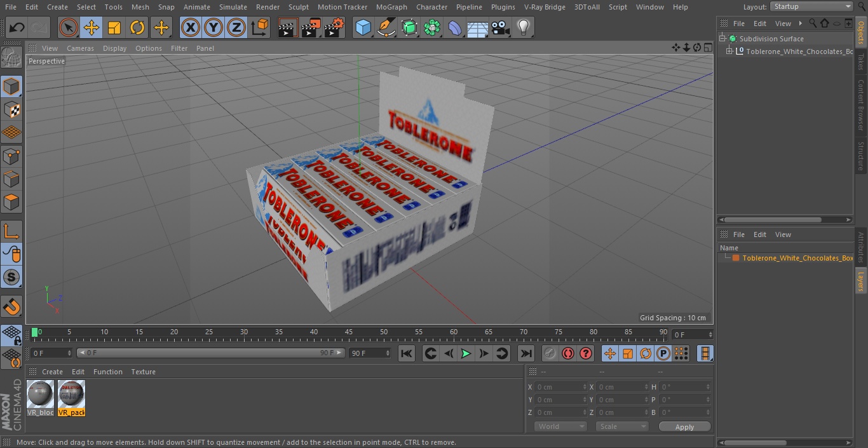Viewport: 868px width, 448px height.
Task: Open the V-Ray Bridge menu
Action: pyautogui.click(x=545, y=7)
